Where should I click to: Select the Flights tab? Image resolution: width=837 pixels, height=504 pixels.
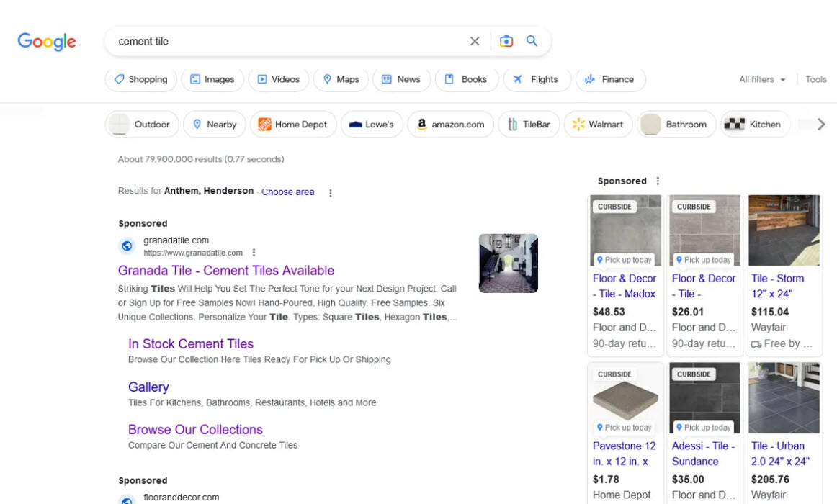coord(537,79)
